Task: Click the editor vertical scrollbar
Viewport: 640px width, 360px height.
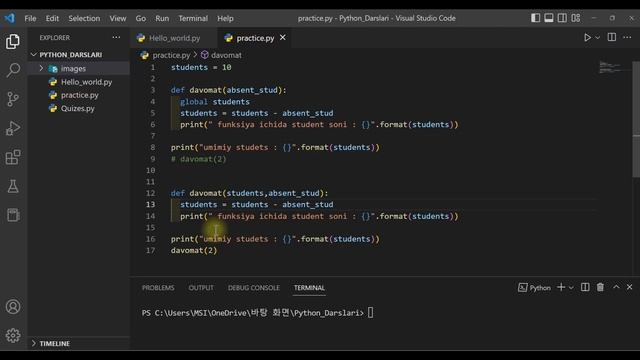Action: coord(636,119)
